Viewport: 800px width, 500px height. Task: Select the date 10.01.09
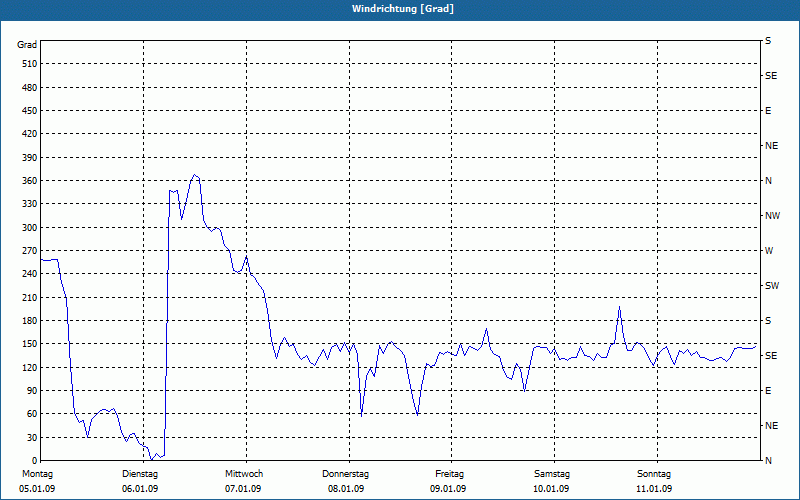coord(551,489)
